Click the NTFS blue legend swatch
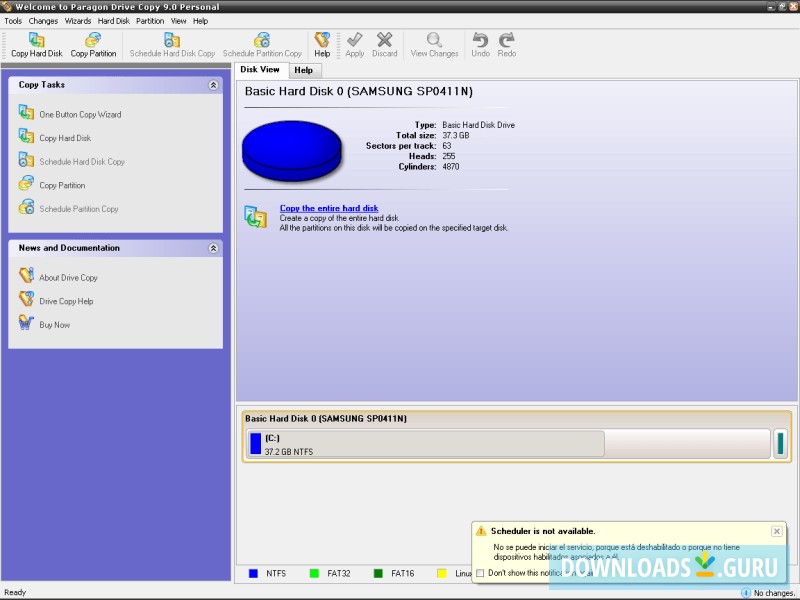Screen dimensions: 800x600 pos(253,573)
